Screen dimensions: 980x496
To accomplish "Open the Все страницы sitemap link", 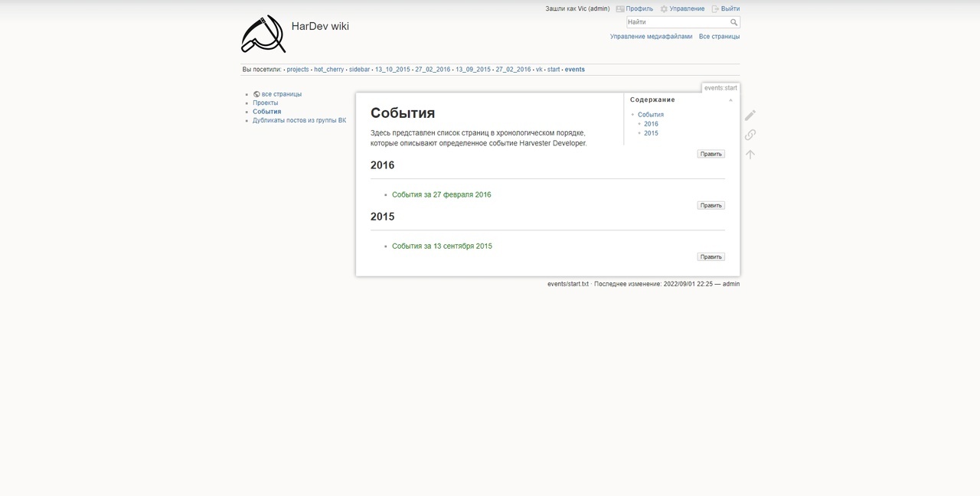I will 719,37.
